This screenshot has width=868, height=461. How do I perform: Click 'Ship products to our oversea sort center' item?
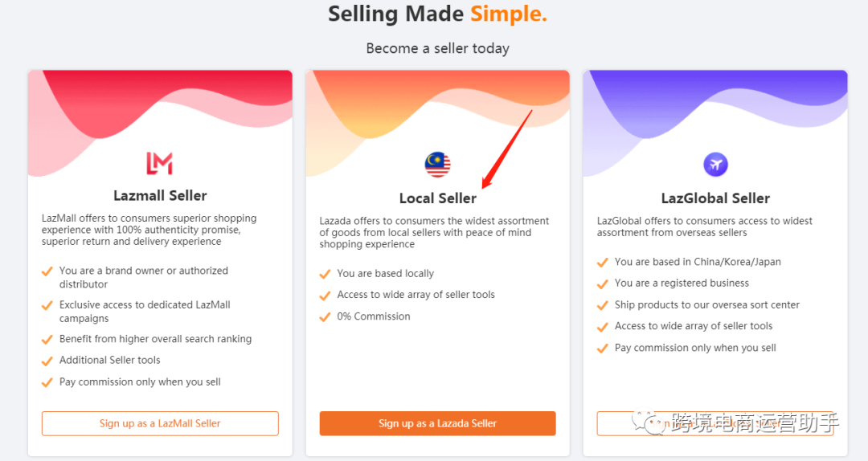pos(706,305)
